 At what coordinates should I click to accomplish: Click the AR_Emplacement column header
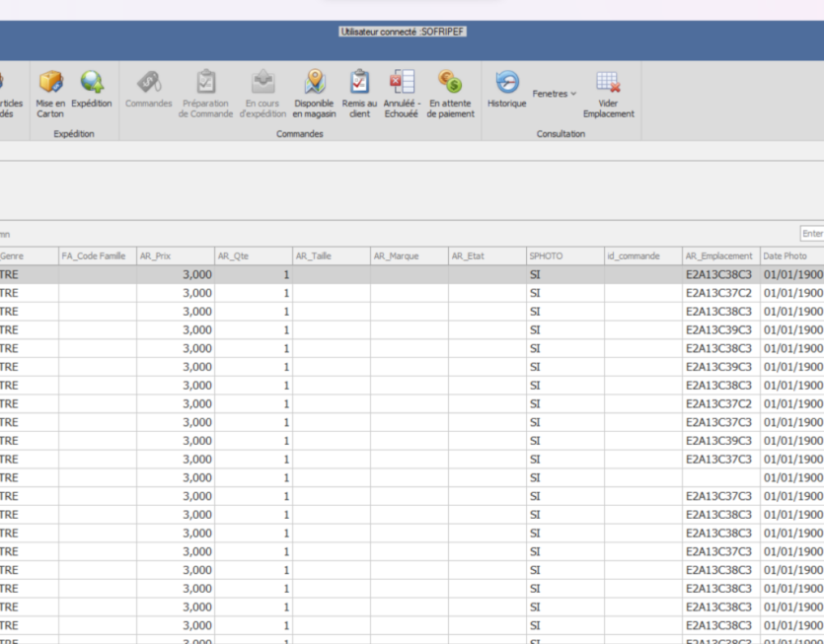pos(719,256)
